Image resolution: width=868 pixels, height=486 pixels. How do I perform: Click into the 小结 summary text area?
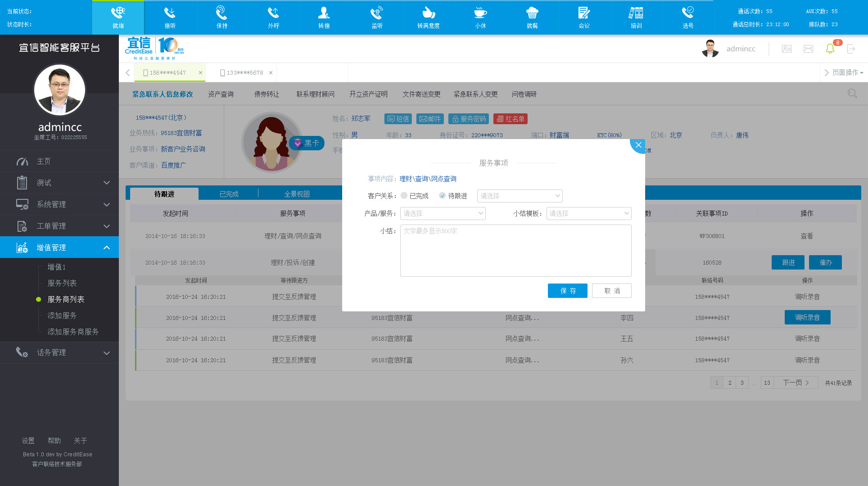[x=515, y=250]
